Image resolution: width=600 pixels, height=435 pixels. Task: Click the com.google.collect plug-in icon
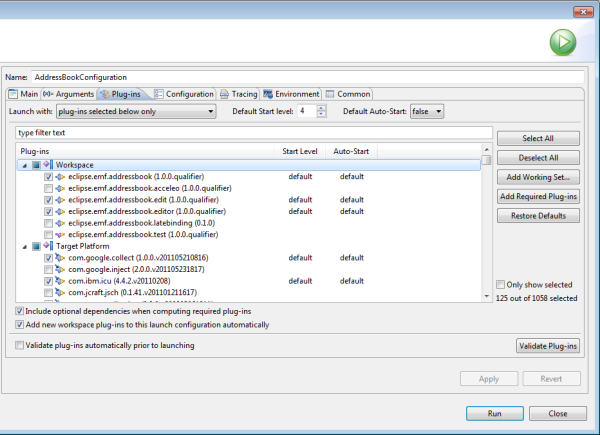point(60,258)
